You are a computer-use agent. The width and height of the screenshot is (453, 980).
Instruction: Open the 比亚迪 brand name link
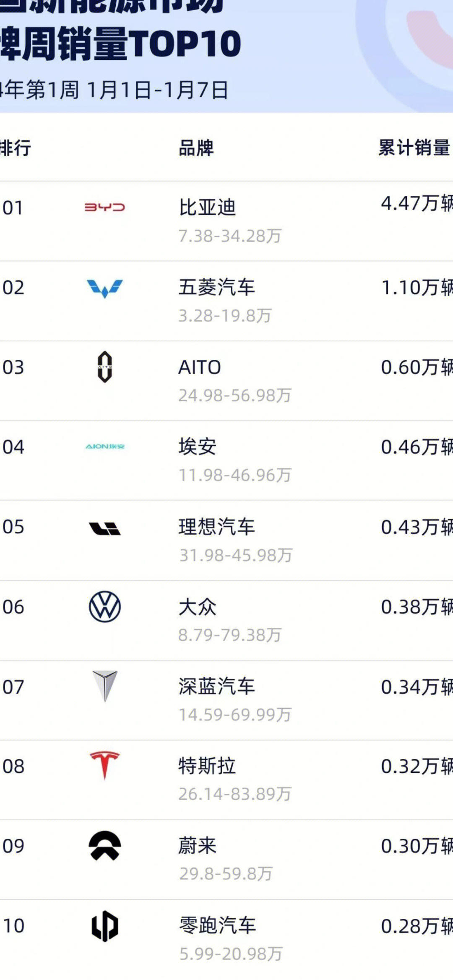[207, 207]
